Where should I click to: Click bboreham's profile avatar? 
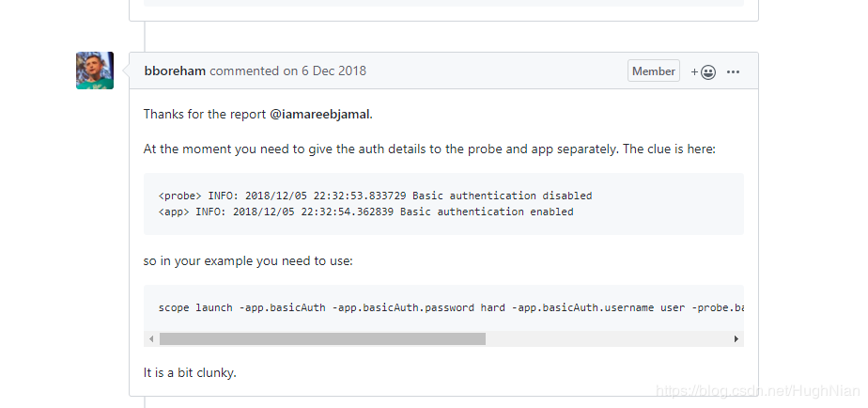[x=95, y=71]
